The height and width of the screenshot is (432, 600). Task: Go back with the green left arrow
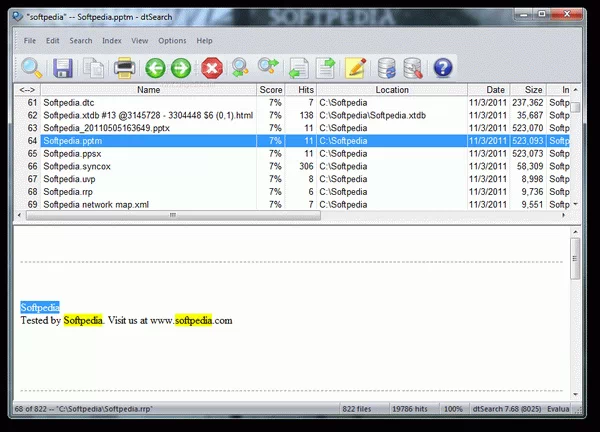(x=154, y=68)
